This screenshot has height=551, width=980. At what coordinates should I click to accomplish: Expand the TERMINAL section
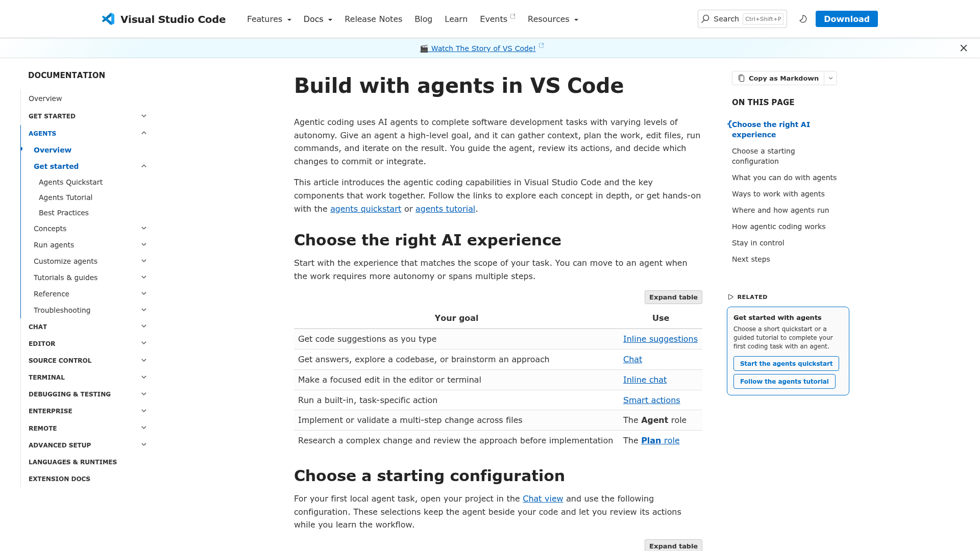pyautogui.click(x=144, y=377)
